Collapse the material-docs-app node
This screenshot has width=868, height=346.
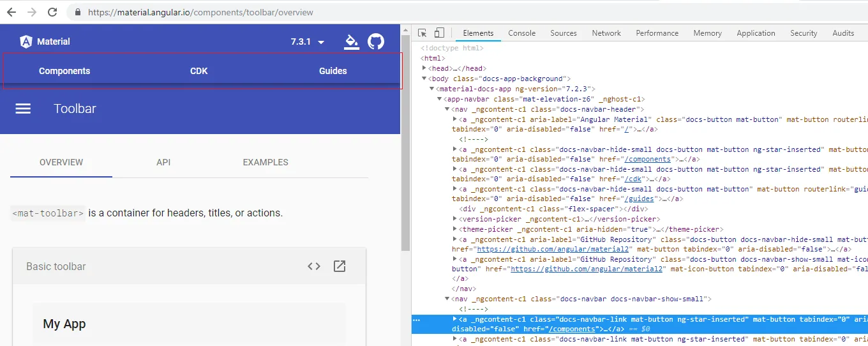pyautogui.click(x=432, y=89)
